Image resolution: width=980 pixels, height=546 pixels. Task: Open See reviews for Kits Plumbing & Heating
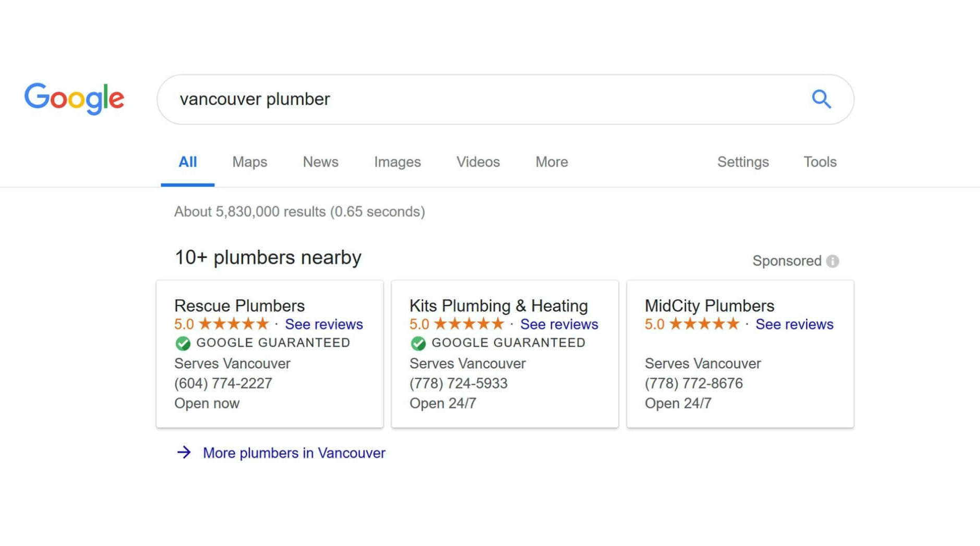point(559,324)
